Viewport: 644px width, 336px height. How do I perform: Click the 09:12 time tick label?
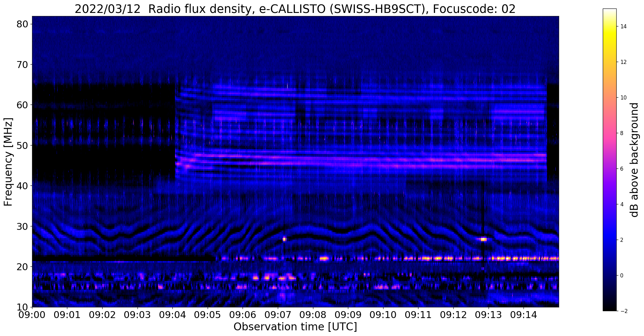coord(453,314)
